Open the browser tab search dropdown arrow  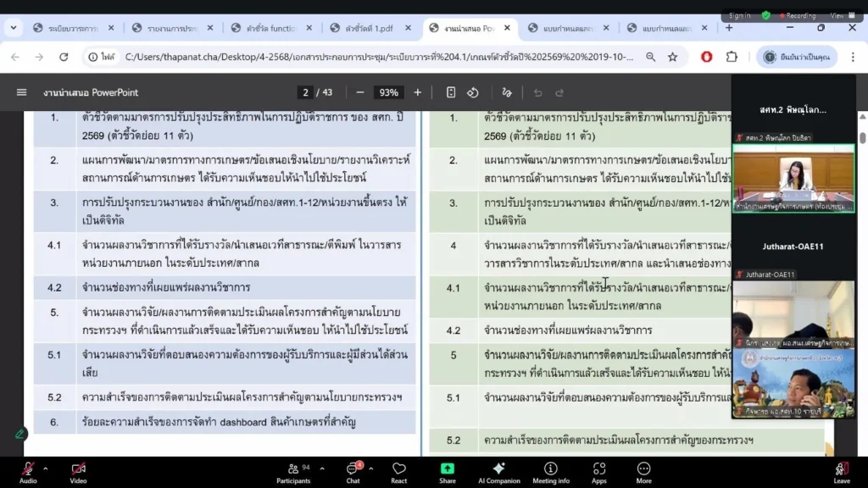(14, 28)
